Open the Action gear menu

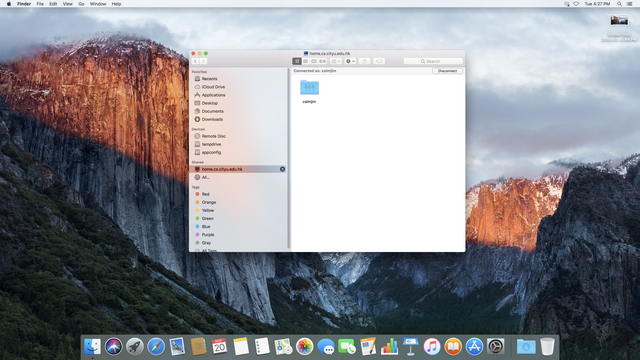pyautogui.click(x=350, y=61)
